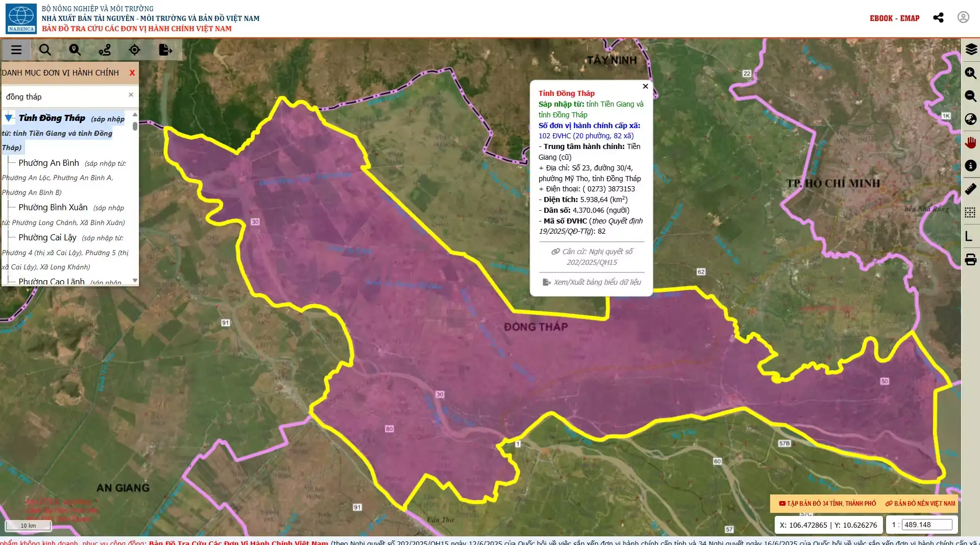Open the EBOOK - EMAP link
This screenshot has height=545, width=980.
(x=894, y=18)
